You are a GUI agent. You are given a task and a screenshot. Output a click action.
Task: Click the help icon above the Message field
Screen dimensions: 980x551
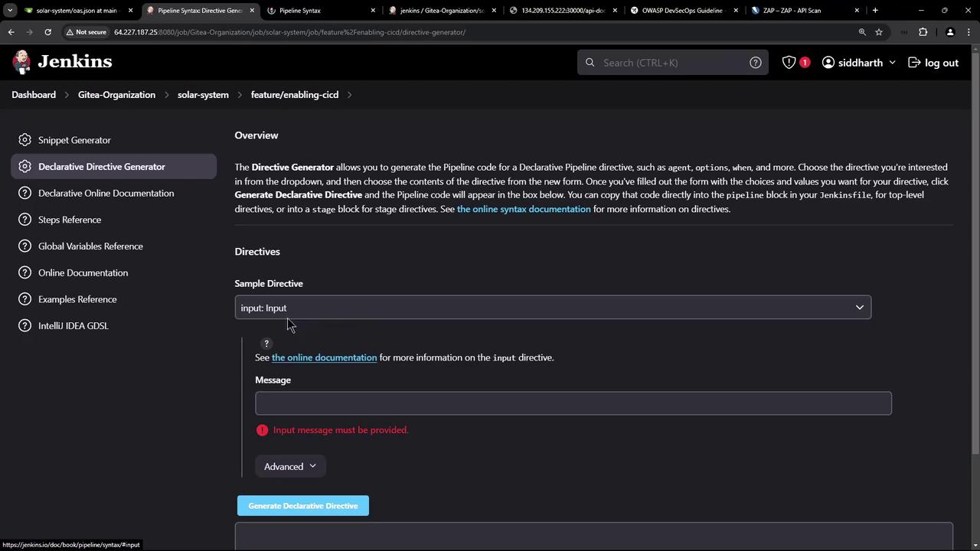266,344
